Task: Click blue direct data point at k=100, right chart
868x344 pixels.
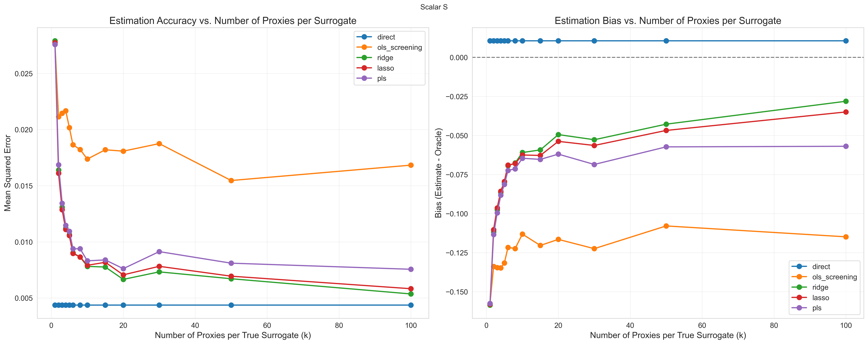Action: (x=846, y=41)
